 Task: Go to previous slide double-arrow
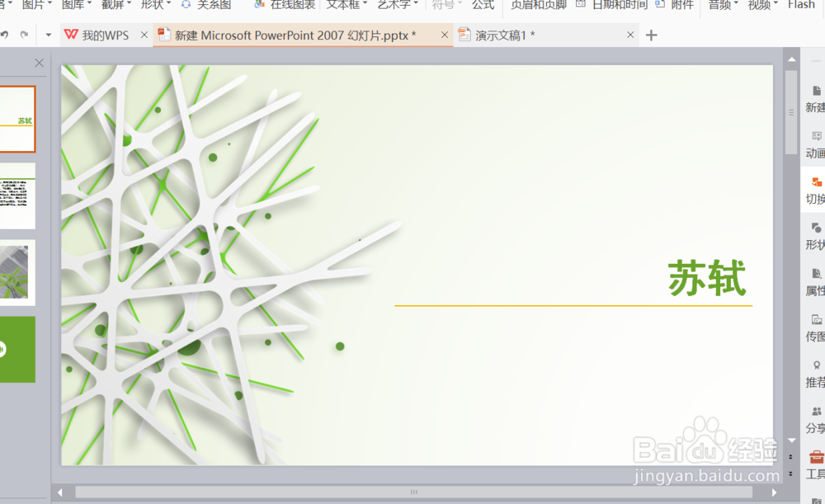click(791, 458)
